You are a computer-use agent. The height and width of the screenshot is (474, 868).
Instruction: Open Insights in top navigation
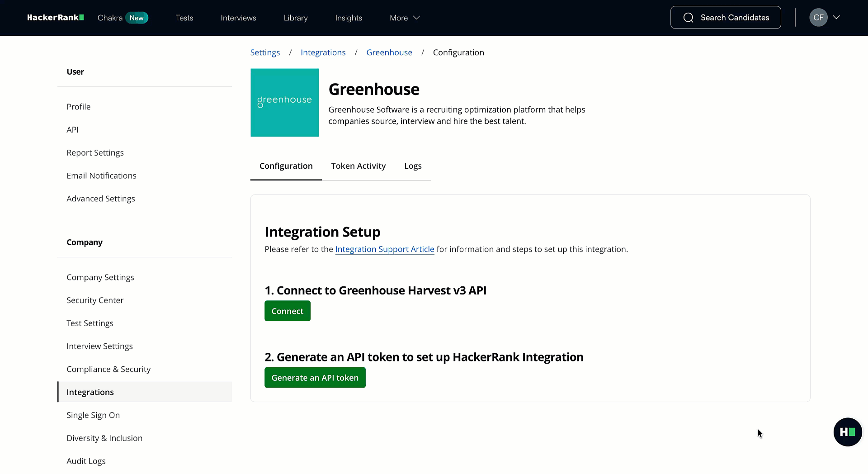pos(349,18)
